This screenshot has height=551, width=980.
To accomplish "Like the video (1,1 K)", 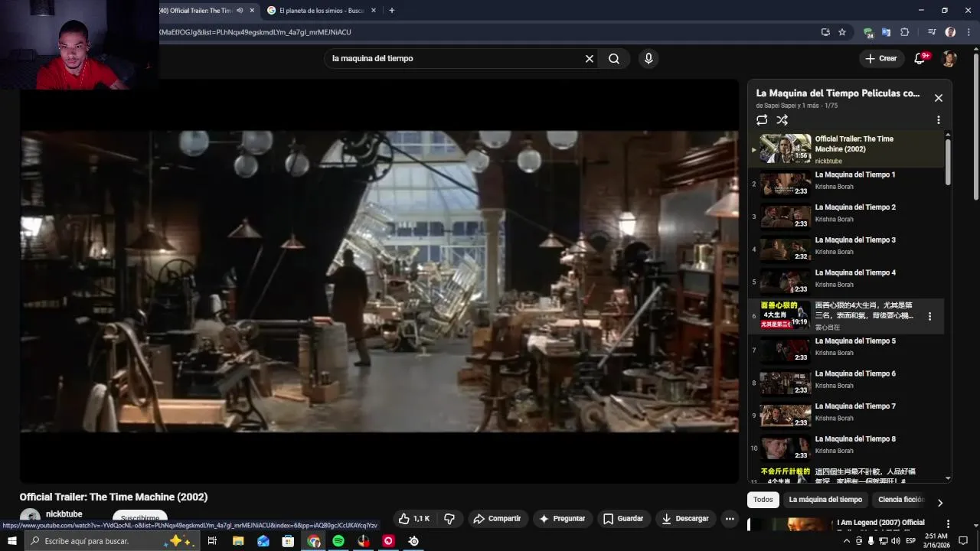I will [x=414, y=519].
